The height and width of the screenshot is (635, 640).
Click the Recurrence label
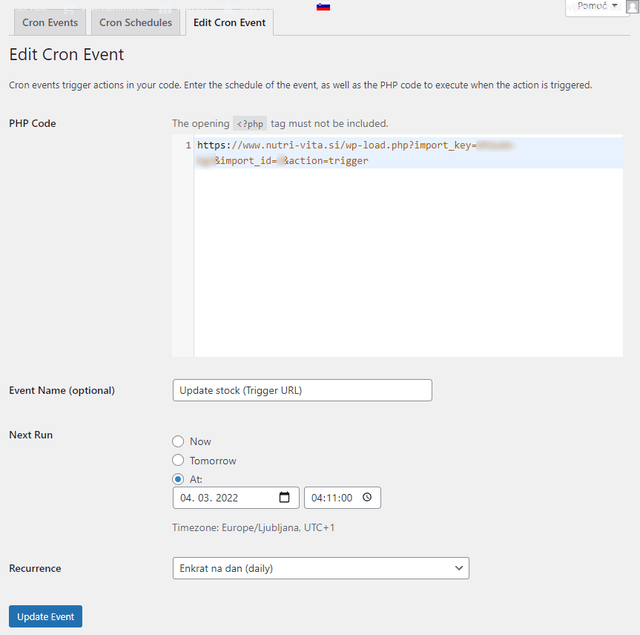[35, 568]
